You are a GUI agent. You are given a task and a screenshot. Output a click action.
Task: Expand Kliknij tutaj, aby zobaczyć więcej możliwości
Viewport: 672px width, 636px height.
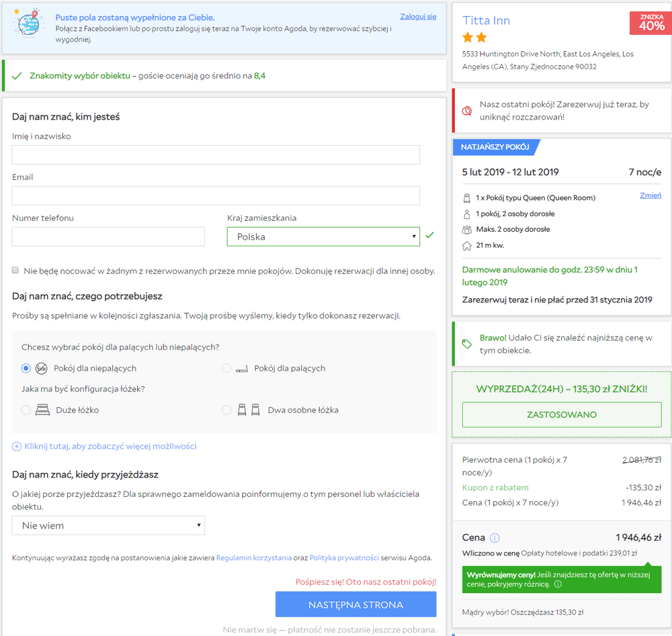coord(111,446)
